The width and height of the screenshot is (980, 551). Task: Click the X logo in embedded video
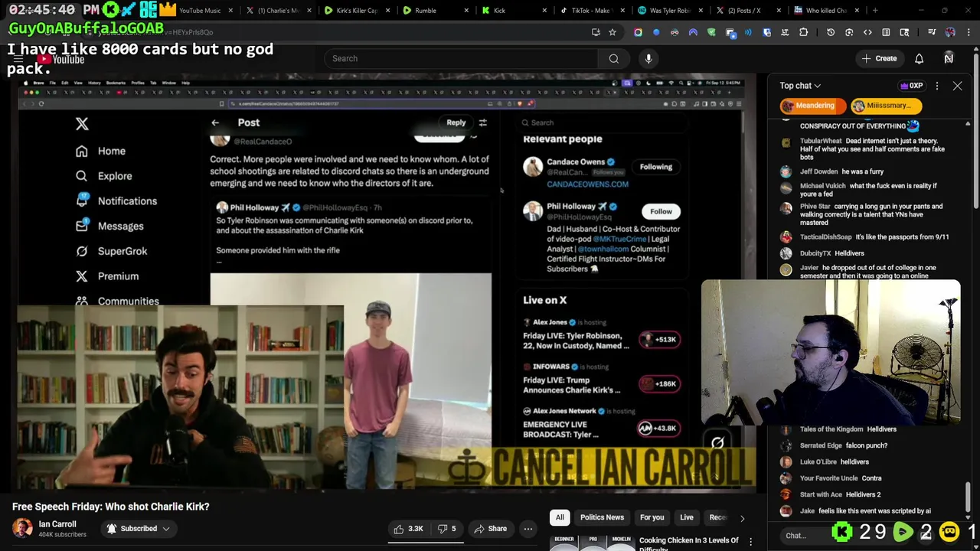click(x=82, y=124)
